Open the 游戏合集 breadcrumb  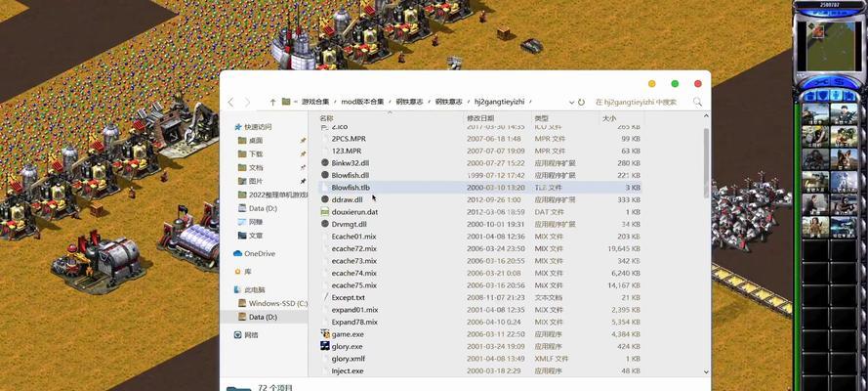[x=315, y=102]
